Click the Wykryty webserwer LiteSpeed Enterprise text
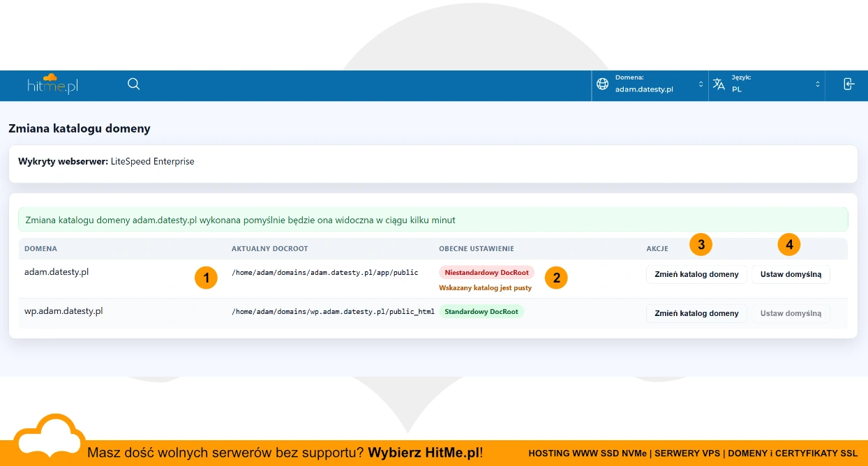Image resolution: width=868 pixels, height=466 pixels. coord(106,161)
